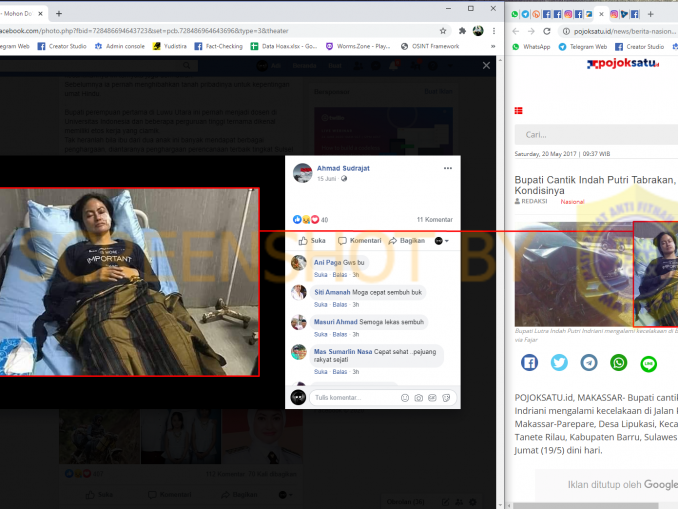The height and width of the screenshot is (509, 678).
Task: Close the Facebook photo theater with the X icon
Action: pos(486,65)
